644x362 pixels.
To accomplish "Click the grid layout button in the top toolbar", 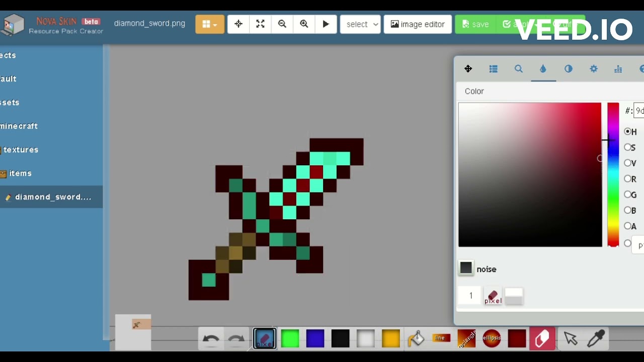I will tap(210, 24).
